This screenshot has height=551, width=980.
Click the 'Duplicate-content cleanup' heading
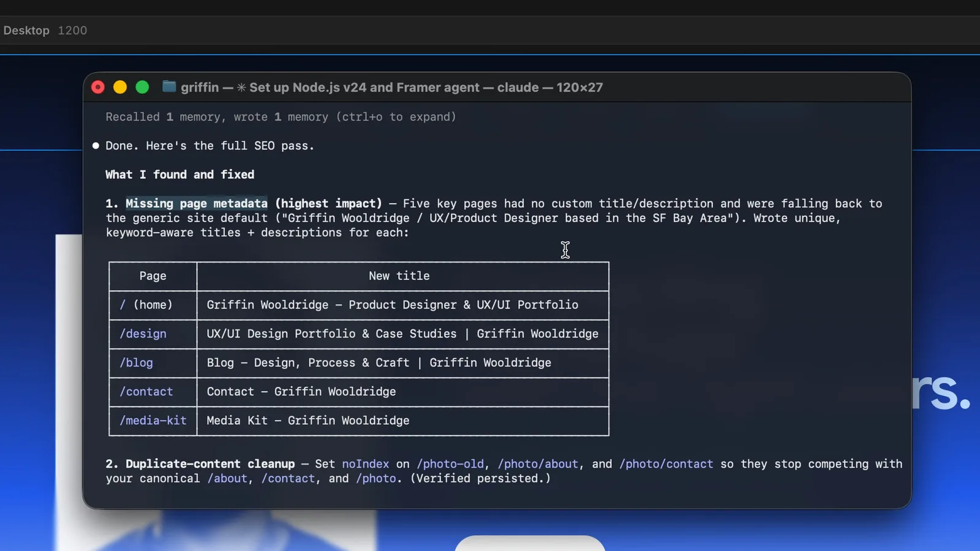tap(210, 464)
